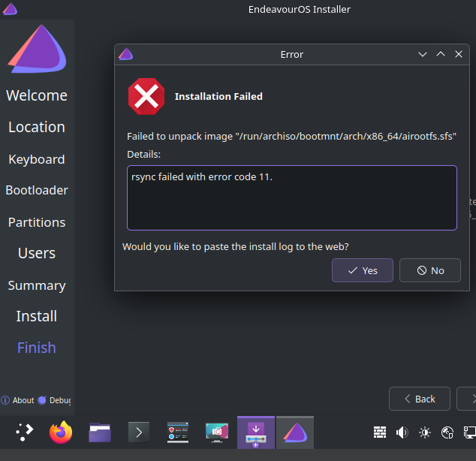Open the brightness tray icon
The height and width of the screenshot is (461, 476).
tap(425, 432)
